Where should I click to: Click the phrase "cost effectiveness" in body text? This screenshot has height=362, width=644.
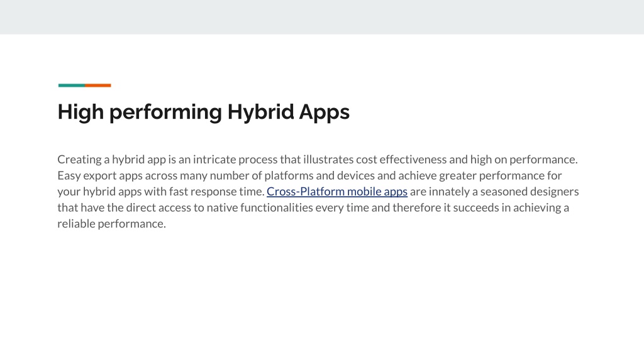tap(401, 160)
